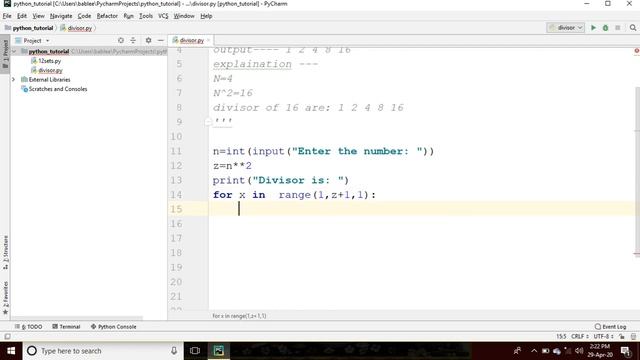Open the View menu

coord(38,16)
